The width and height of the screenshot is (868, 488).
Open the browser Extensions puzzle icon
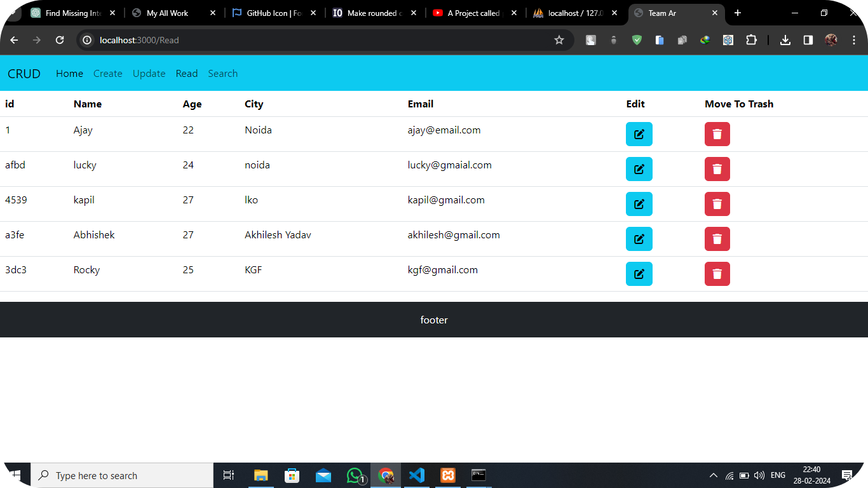751,40
